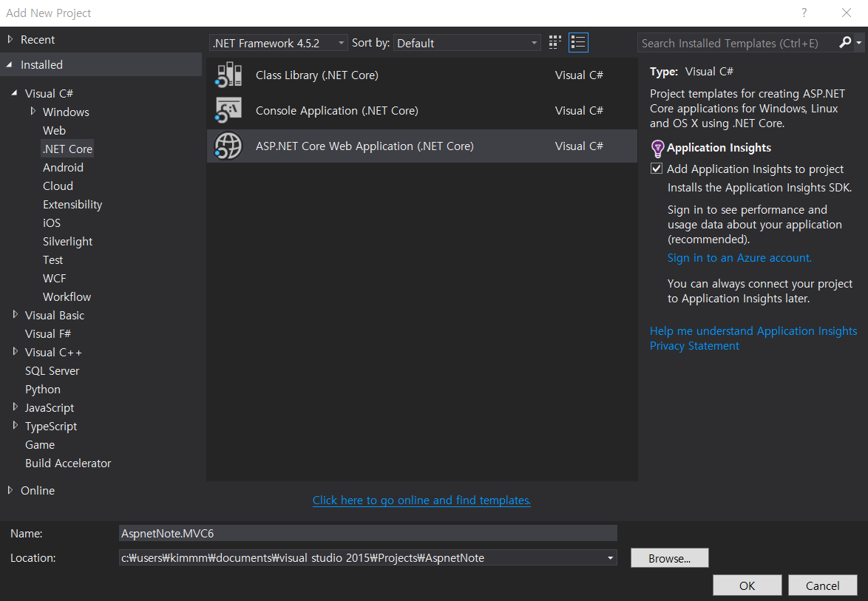This screenshot has height=601, width=868.
Task: Select ASP.NET Core Web Application template
Action: pos(422,146)
